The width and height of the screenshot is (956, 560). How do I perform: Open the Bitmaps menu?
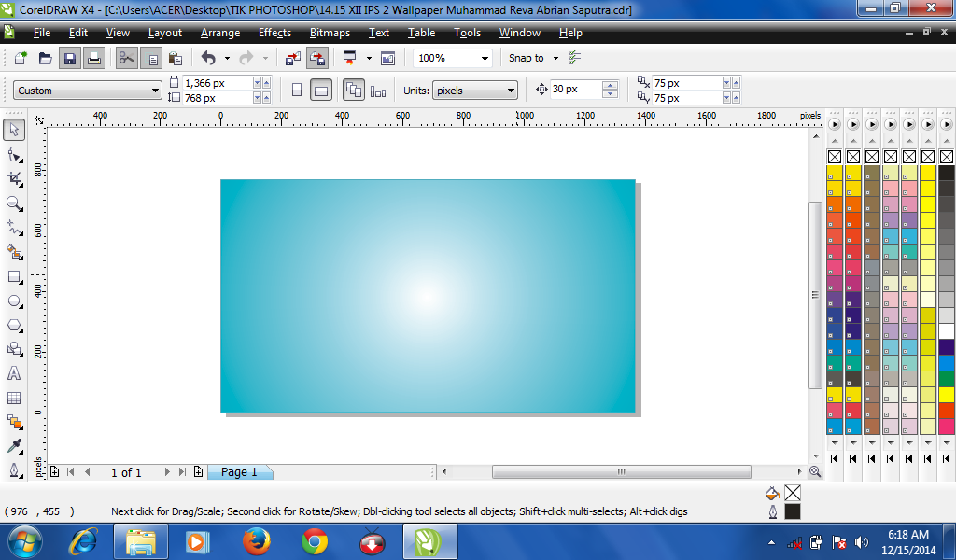[330, 33]
